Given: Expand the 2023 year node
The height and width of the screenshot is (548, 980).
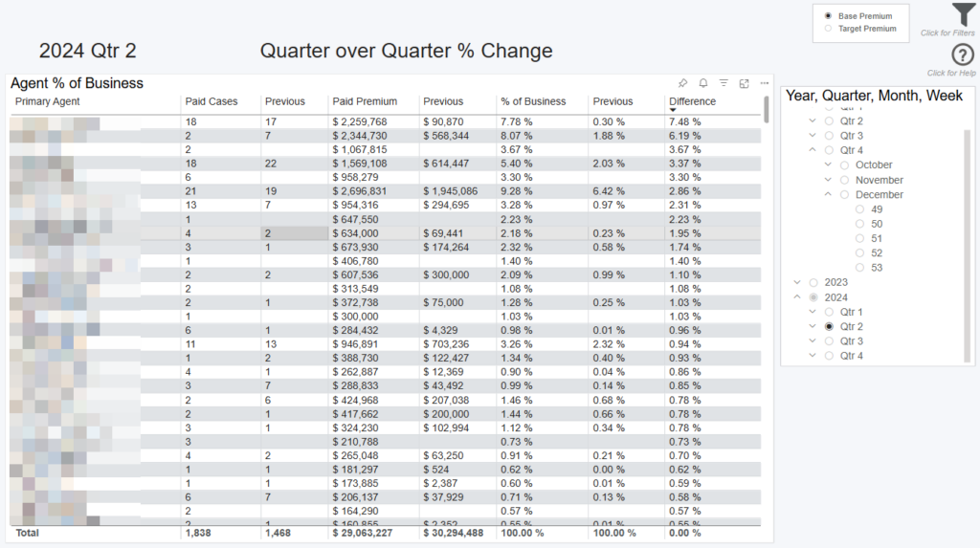Looking at the screenshot, I should [x=797, y=283].
